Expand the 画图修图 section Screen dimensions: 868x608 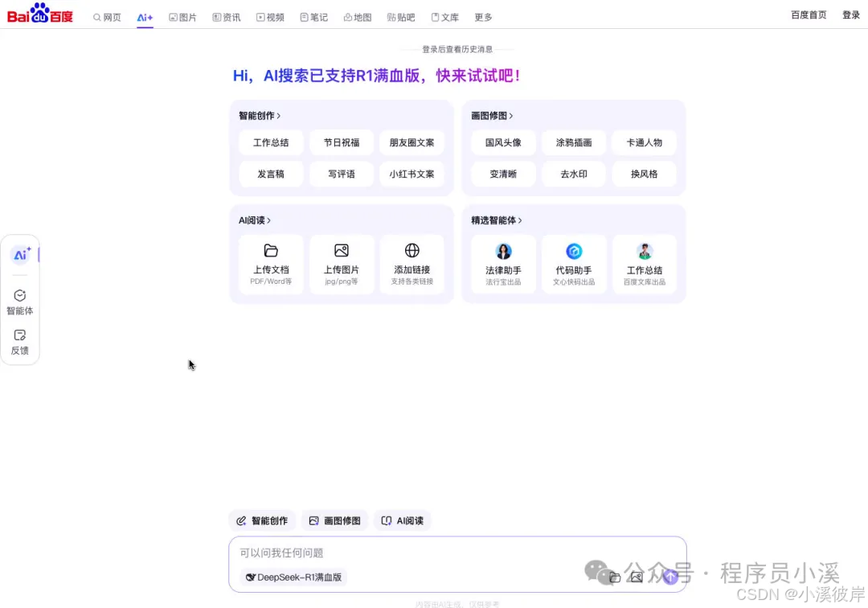[x=492, y=116]
